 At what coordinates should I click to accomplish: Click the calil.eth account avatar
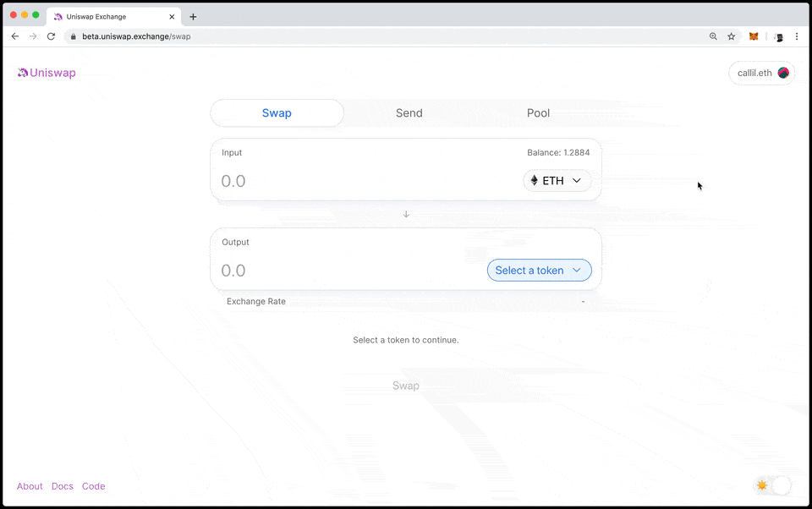click(783, 73)
